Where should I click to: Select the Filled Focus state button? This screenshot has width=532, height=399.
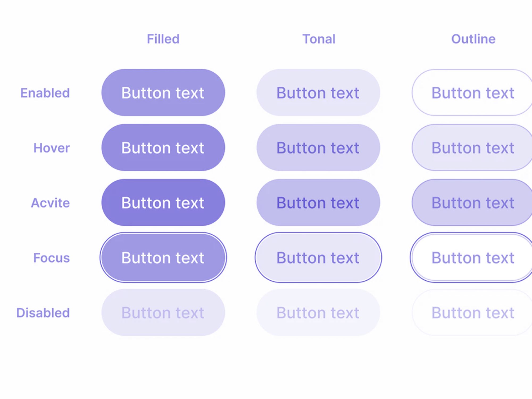point(163,257)
